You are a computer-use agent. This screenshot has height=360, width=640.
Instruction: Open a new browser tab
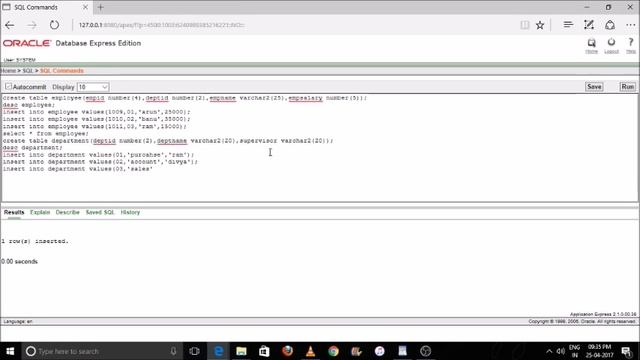(x=101, y=7)
